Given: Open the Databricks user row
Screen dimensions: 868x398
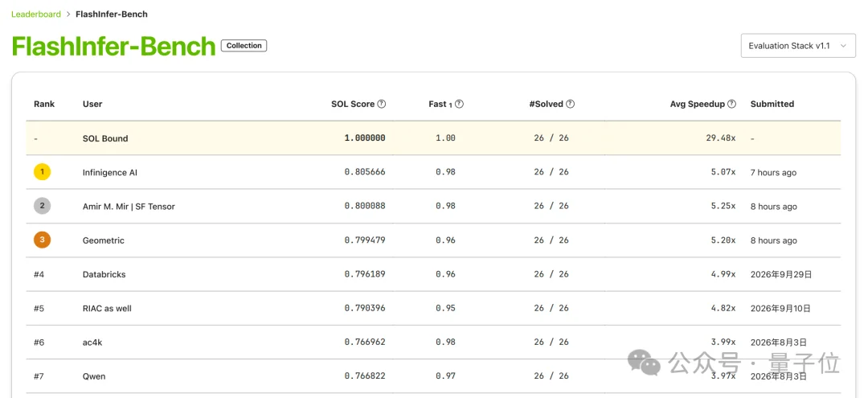Looking at the screenshot, I should (433, 274).
